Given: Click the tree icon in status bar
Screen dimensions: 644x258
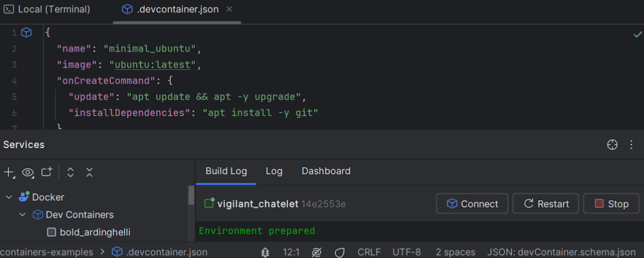Looking at the screenshot, I should point(265,252).
